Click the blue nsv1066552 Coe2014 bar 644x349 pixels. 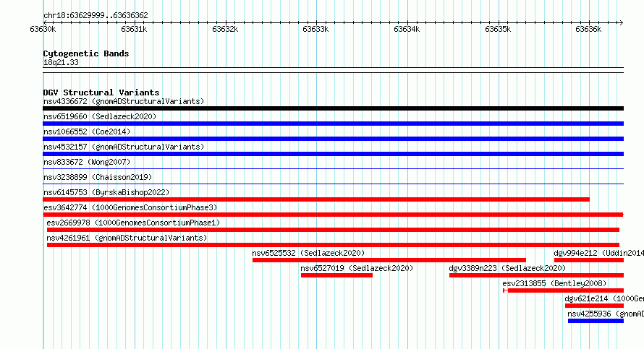(333, 139)
